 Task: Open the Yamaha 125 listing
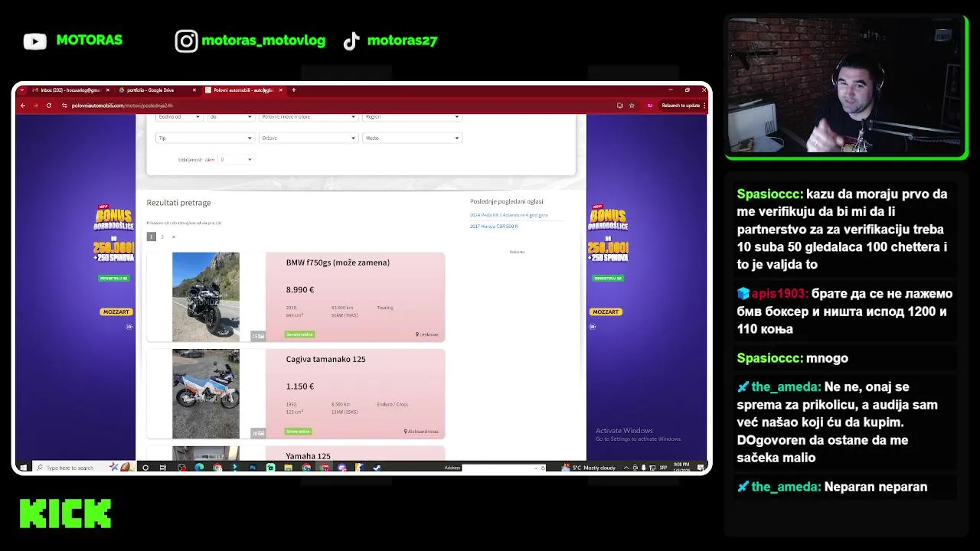coord(308,456)
